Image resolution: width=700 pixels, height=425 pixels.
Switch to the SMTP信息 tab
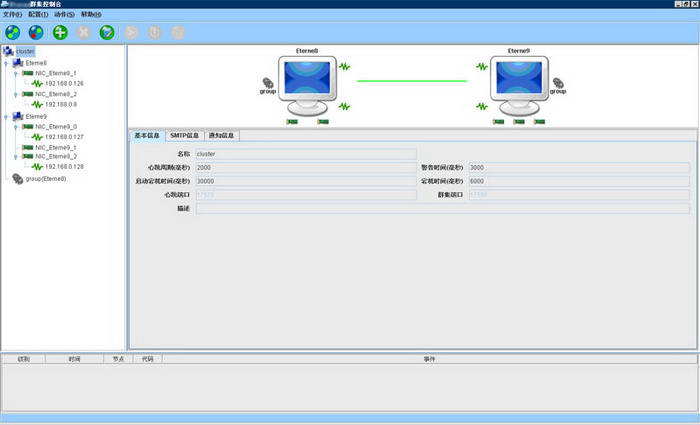point(184,135)
